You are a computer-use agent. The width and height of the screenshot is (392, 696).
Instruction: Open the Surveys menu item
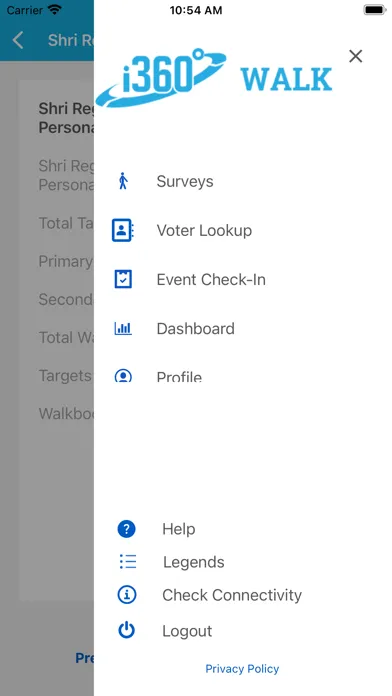click(x=185, y=182)
